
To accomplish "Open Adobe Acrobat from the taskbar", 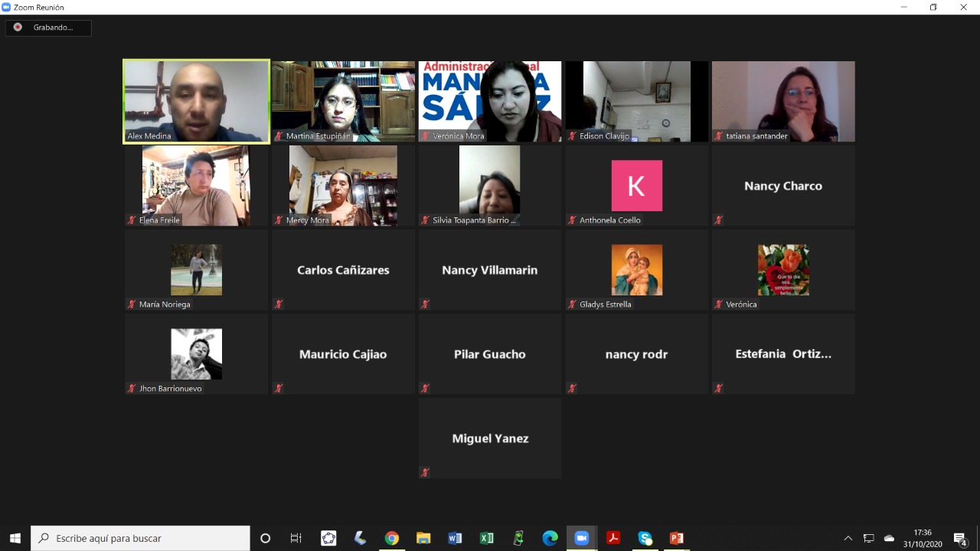I will click(613, 538).
